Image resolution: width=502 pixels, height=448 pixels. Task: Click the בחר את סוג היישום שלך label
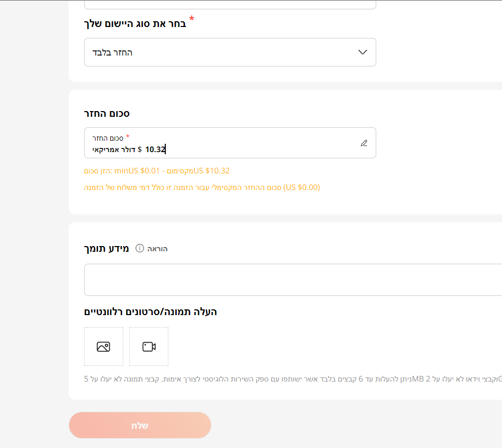coord(135,24)
